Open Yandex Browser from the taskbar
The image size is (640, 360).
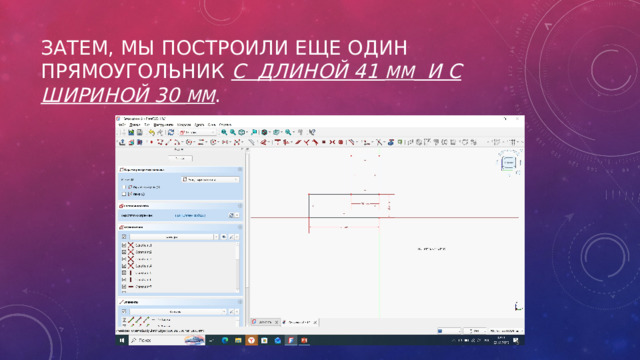251,340
